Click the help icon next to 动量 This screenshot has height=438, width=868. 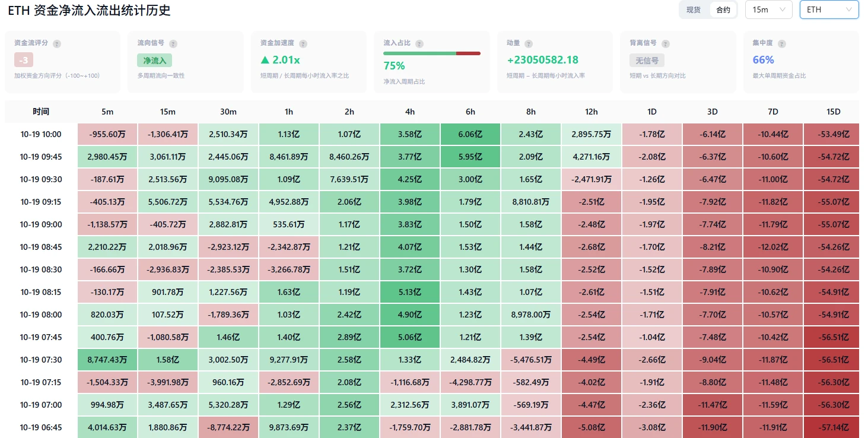(529, 44)
